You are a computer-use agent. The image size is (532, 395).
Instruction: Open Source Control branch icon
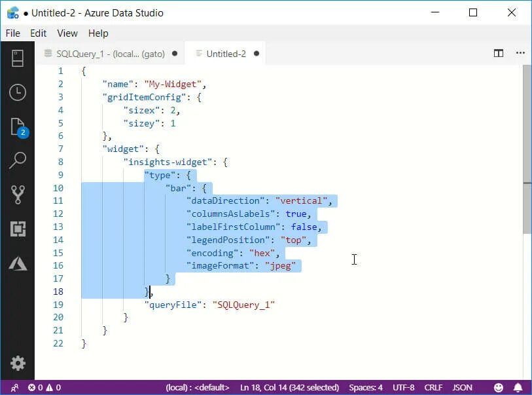(x=17, y=195)
